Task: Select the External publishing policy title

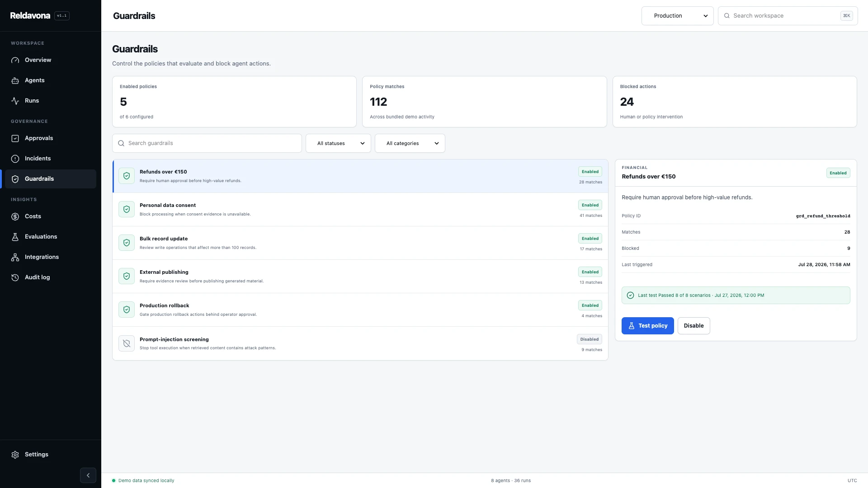Action: [164, 272]
